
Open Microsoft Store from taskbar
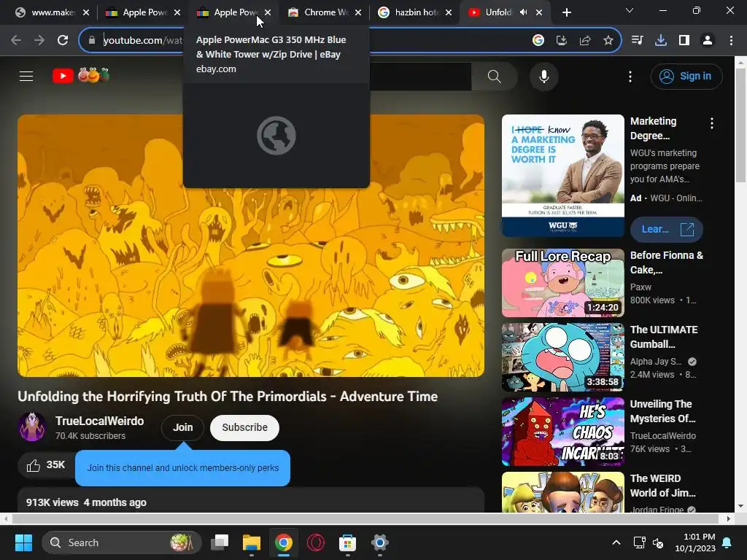(348, 542)
